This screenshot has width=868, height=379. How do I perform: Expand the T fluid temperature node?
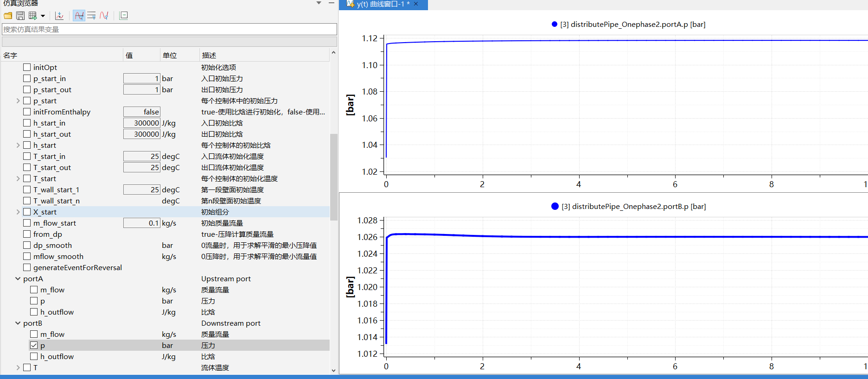coord(18,367)
